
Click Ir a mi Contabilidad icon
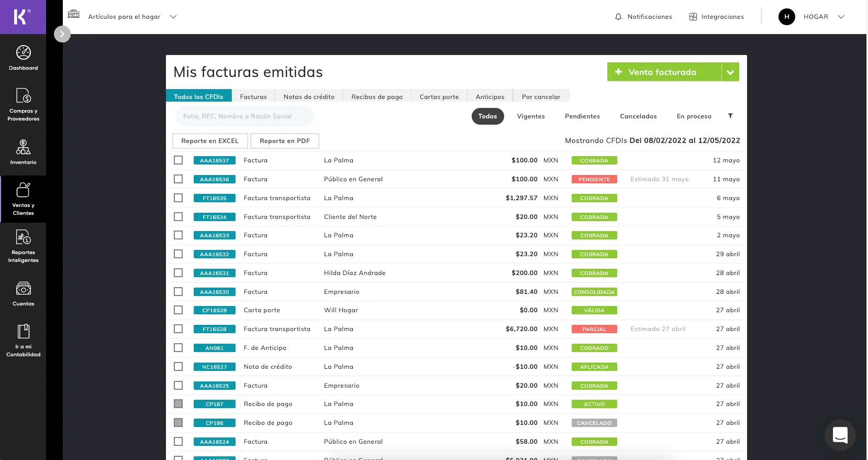pyautogui.click(x=23, y=332)
